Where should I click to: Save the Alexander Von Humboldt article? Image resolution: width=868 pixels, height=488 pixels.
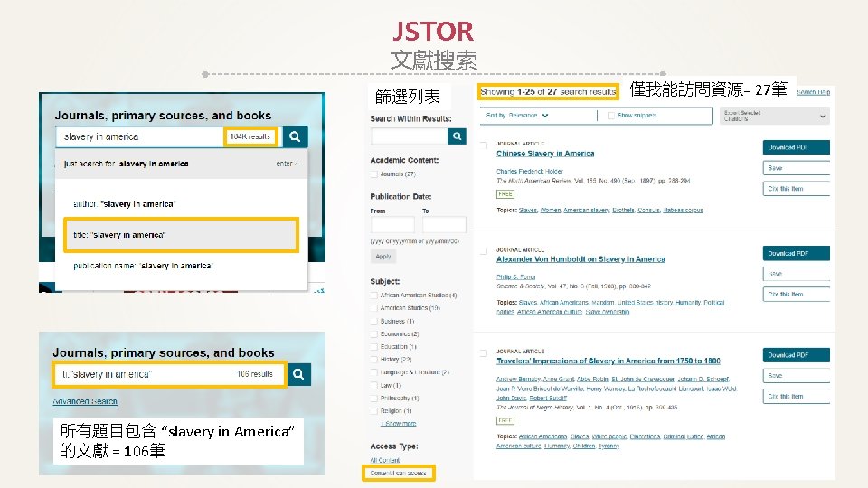click(x=796, y=274)
